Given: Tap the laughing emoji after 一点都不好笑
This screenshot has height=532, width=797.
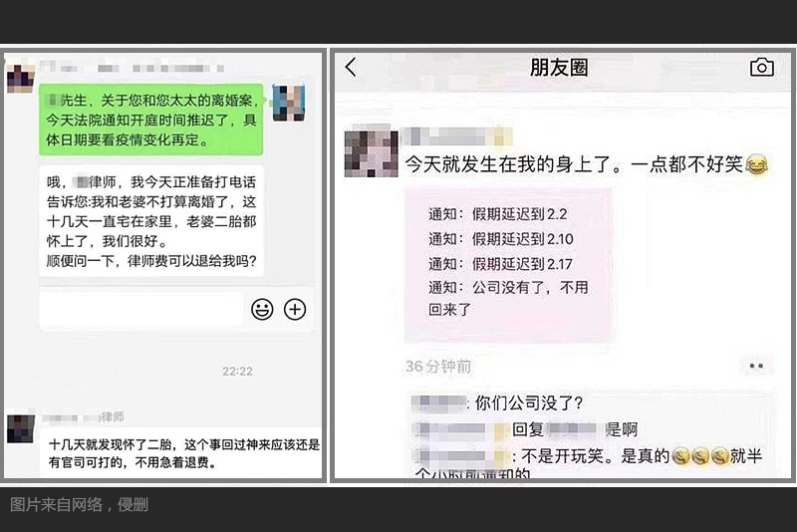Looking at the screenshot, I should 756,164.
